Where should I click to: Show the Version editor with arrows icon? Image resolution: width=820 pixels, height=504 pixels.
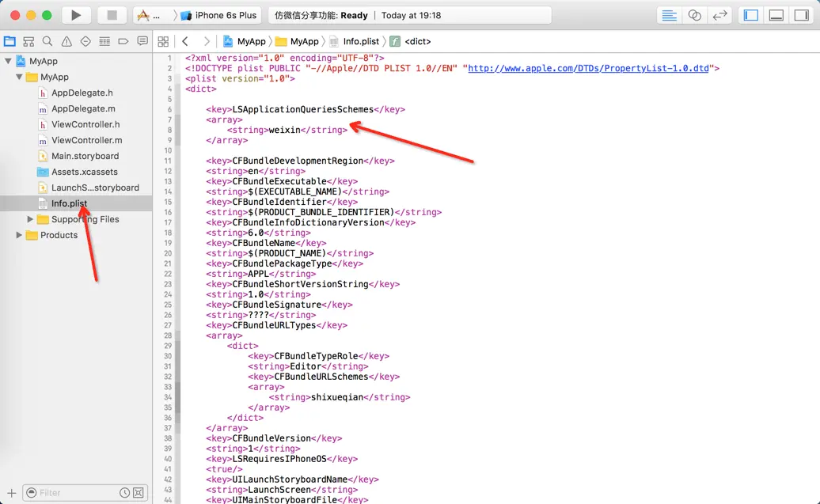[x=720, y=15]
